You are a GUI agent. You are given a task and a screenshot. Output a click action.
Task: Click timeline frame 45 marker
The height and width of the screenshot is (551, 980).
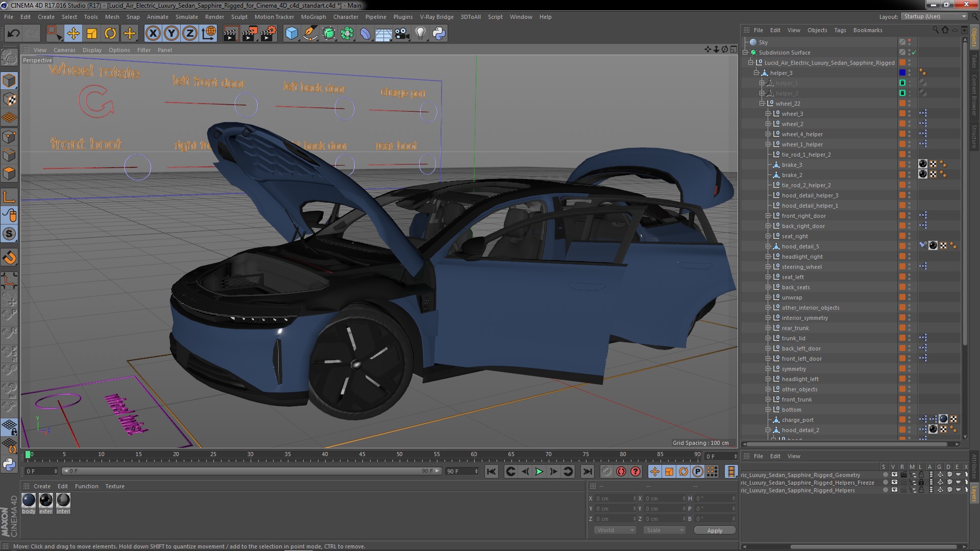coord(362,455)
